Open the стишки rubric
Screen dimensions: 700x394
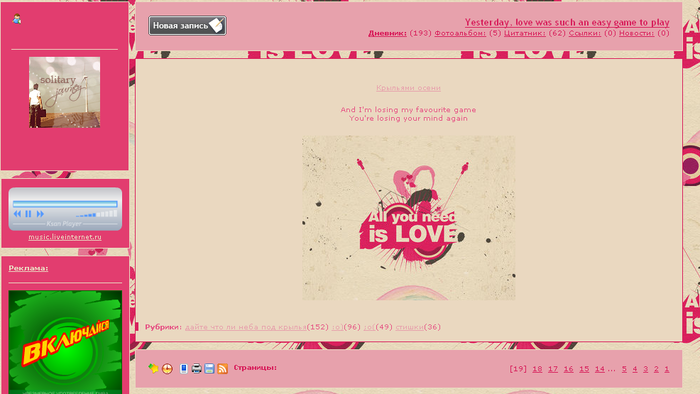(x=409, y=327)
